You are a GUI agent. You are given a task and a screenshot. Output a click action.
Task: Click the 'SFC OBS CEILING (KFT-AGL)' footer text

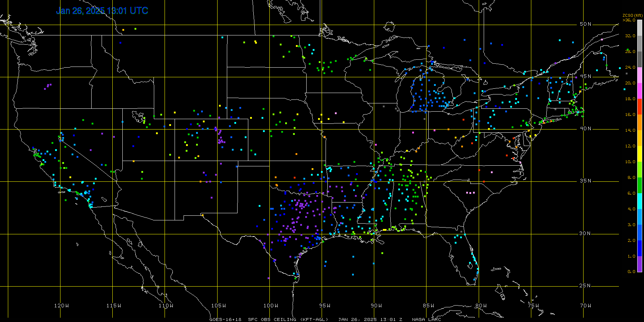point(288,319)
